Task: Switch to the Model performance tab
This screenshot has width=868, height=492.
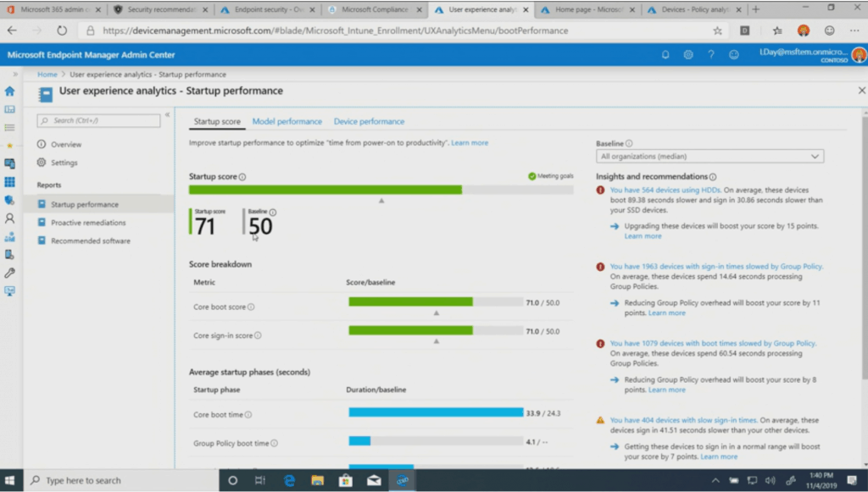Action: (287, 122)
